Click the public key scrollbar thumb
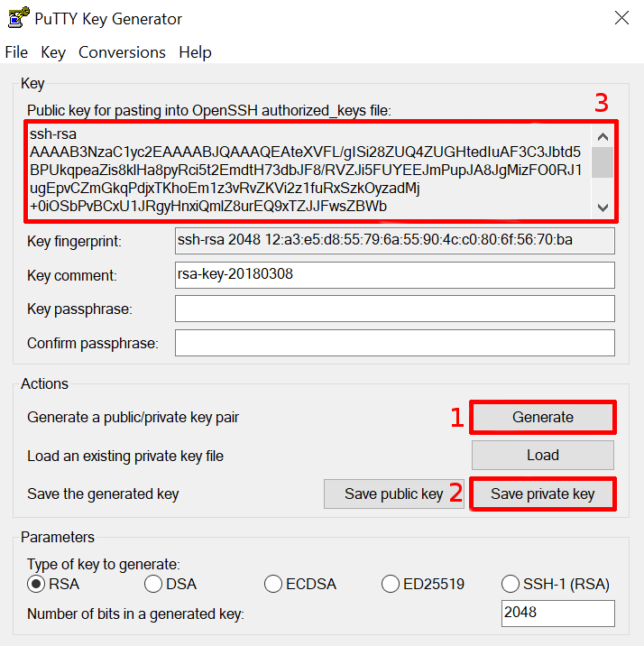Screen dimensions: 644x646 click(x=603, y=162)
